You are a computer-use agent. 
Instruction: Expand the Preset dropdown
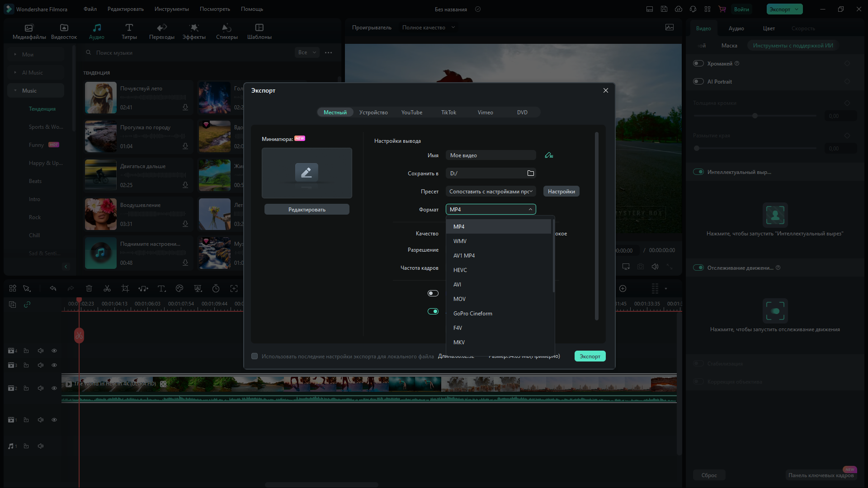491,192
